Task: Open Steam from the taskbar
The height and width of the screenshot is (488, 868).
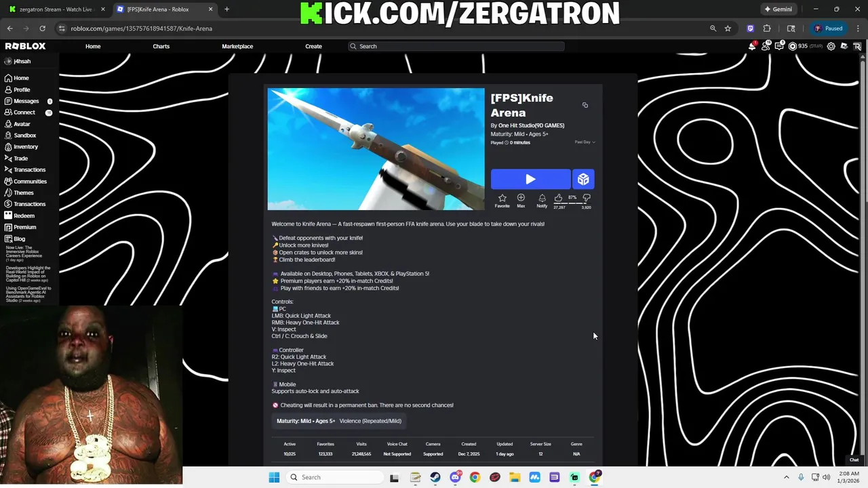Action: 435,477
